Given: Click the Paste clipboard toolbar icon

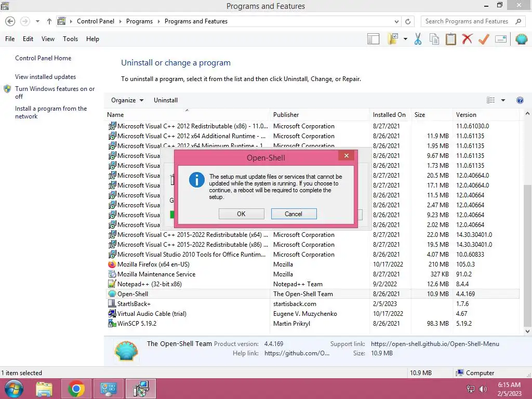Looking at the screenshot, I should coord(450,39).
